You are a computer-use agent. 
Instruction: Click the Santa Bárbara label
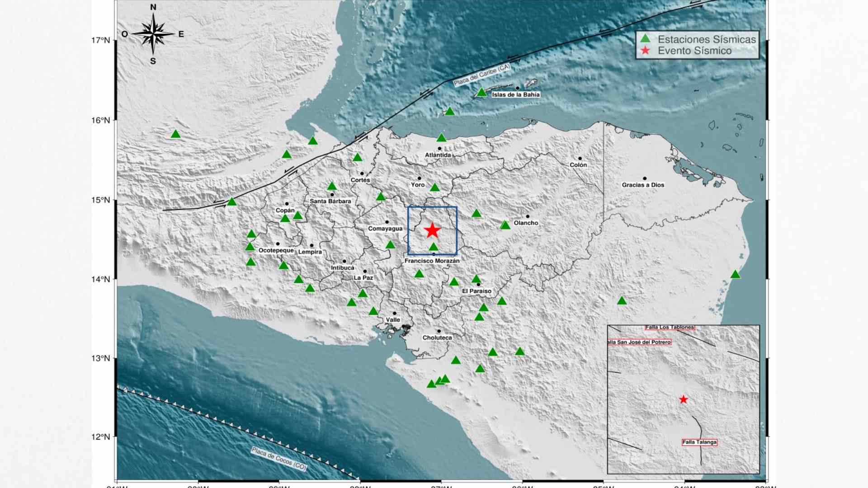pos(330,201)
